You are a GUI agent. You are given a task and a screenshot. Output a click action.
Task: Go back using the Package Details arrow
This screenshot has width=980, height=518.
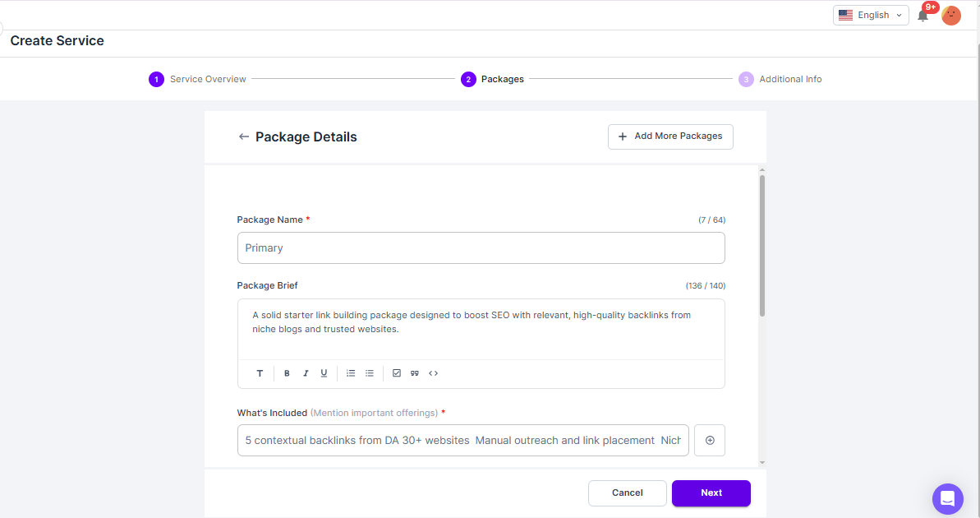tap(243, 136)
